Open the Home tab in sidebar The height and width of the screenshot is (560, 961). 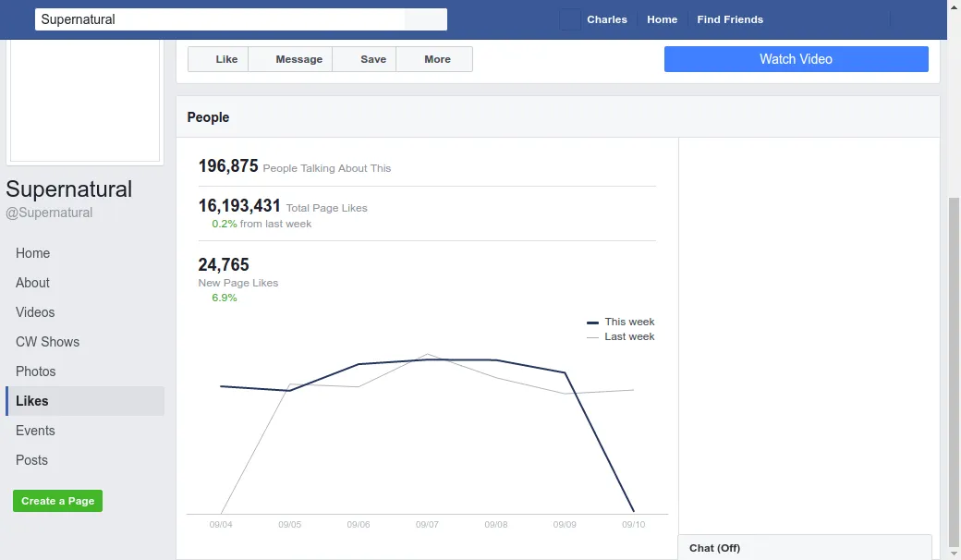(85, 253)
